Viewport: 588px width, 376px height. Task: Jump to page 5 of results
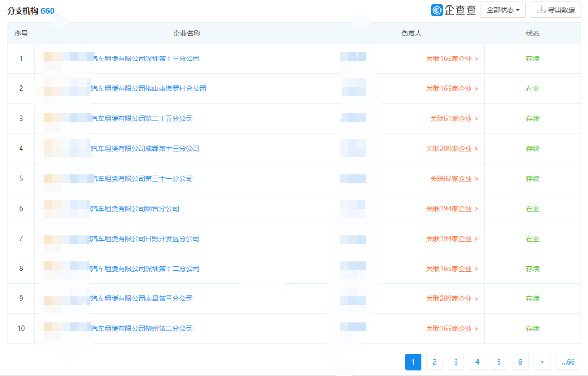tap(499, 362)
